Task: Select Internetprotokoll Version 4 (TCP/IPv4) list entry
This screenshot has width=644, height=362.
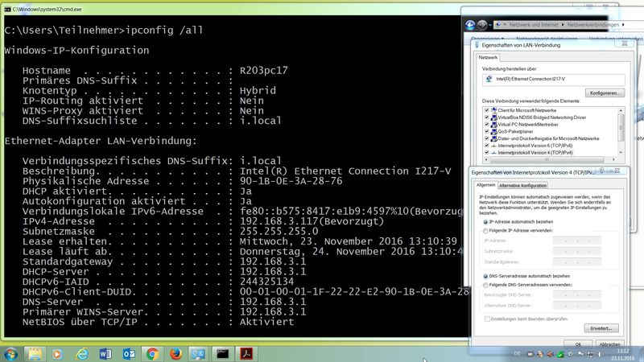Action: coord(535,153)
